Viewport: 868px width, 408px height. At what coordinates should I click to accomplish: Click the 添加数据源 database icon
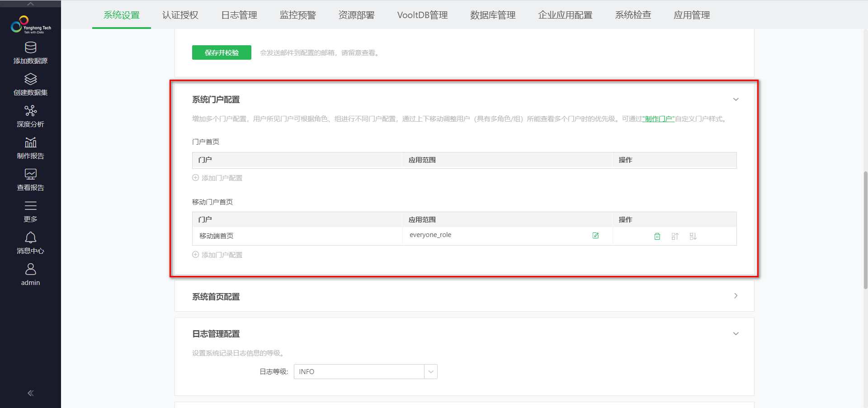(30, 48)
